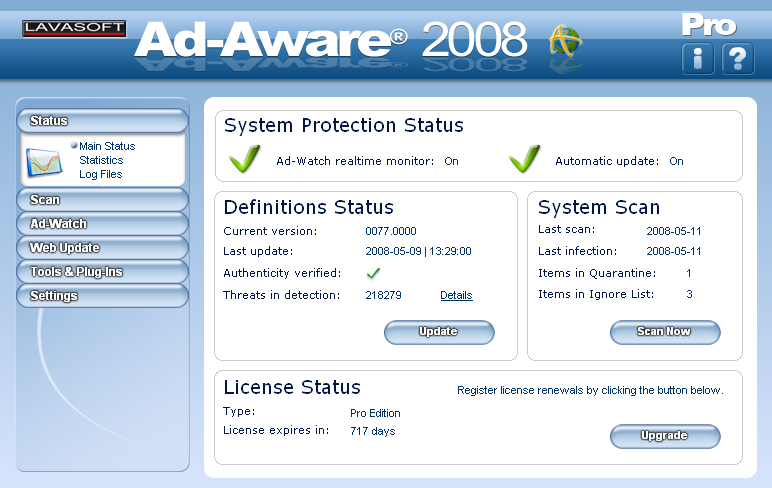Open help with the question mark icon
The height and width of the screenshot is (488, 772).
click(x=738, y=59)
